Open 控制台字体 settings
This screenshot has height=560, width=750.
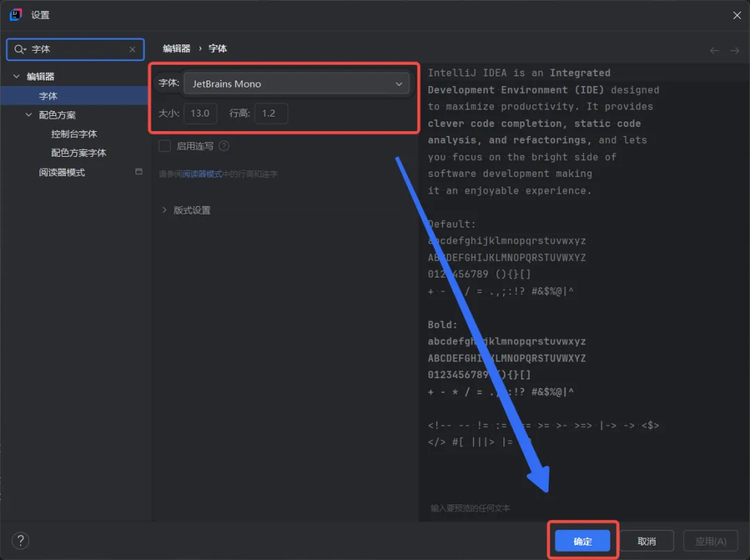(74, 134)
